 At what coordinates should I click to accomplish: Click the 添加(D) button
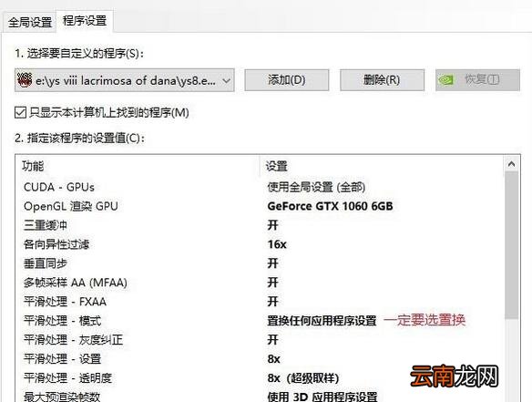[x=287, y=80]
